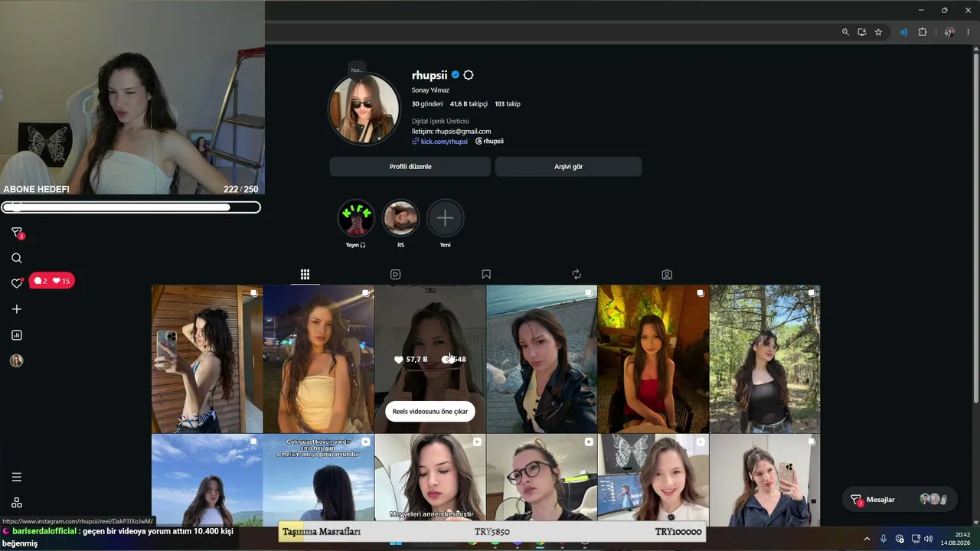The height and width of the screenshot is (551, 980).
Task: Bookmark this page with the star icon
Action: (878, 32)
